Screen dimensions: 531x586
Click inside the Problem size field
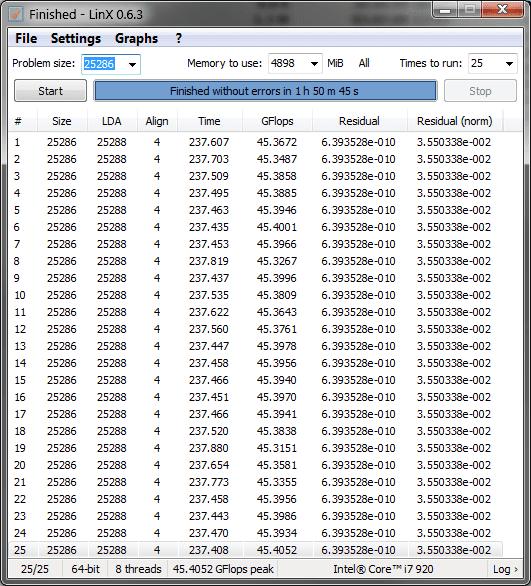104,64
